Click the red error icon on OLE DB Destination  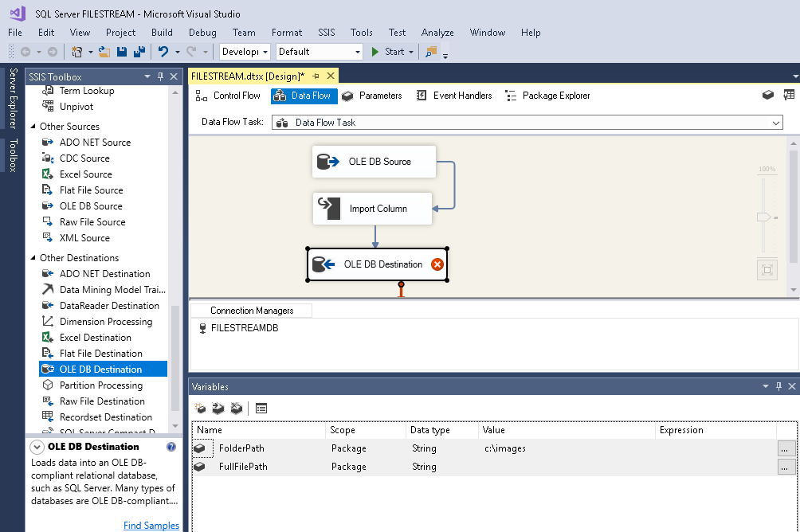pyautogui.click(x=437, y=264)
